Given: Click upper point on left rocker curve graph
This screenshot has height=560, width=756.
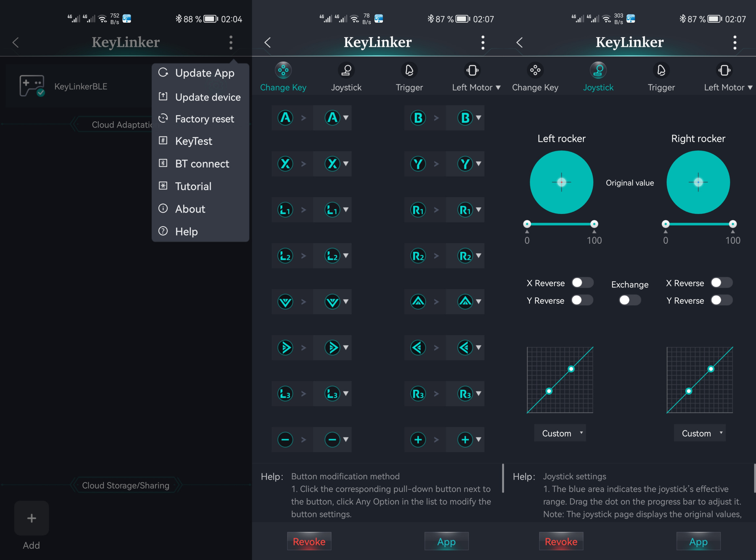Looking at the screenshot, I should coord(571,369).
